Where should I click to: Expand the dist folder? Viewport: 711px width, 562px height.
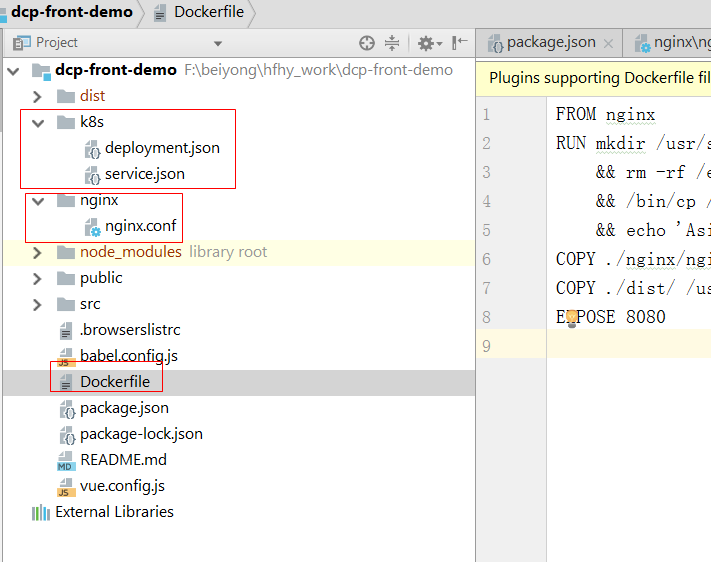tap(37, 97)
